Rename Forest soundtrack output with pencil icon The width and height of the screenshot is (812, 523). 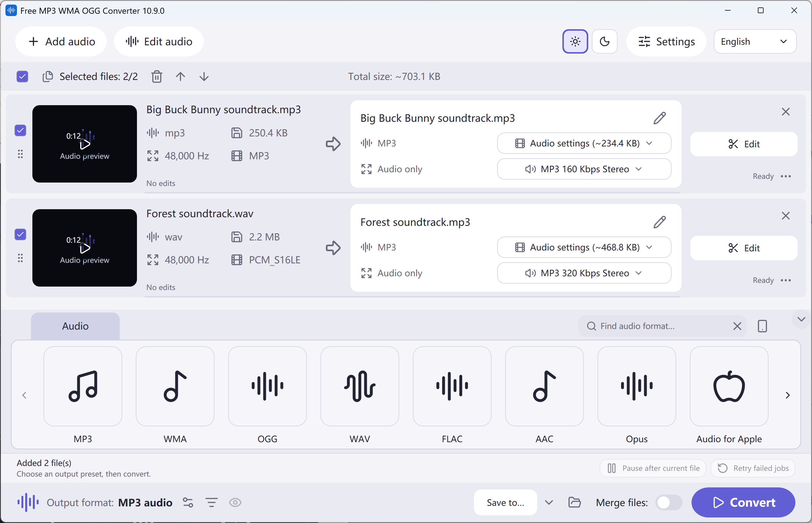pyautogui.click(x=660, y=222)
